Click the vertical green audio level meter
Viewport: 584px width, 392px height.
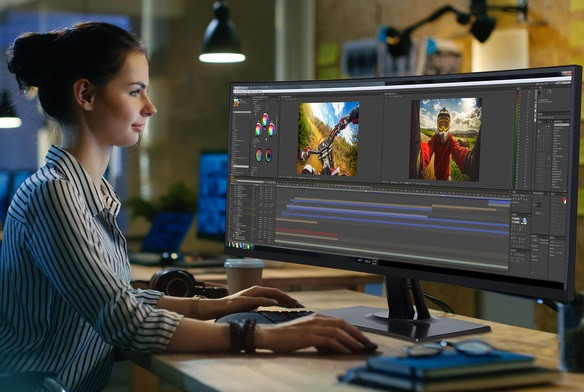click(517, 140)
